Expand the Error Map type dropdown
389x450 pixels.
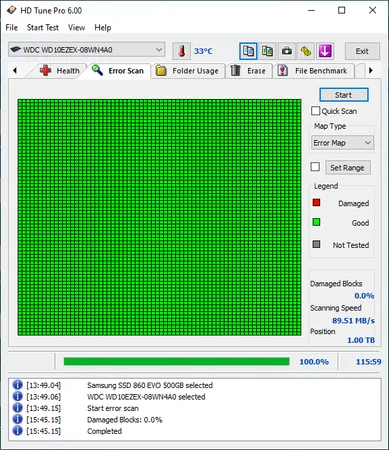342,143
